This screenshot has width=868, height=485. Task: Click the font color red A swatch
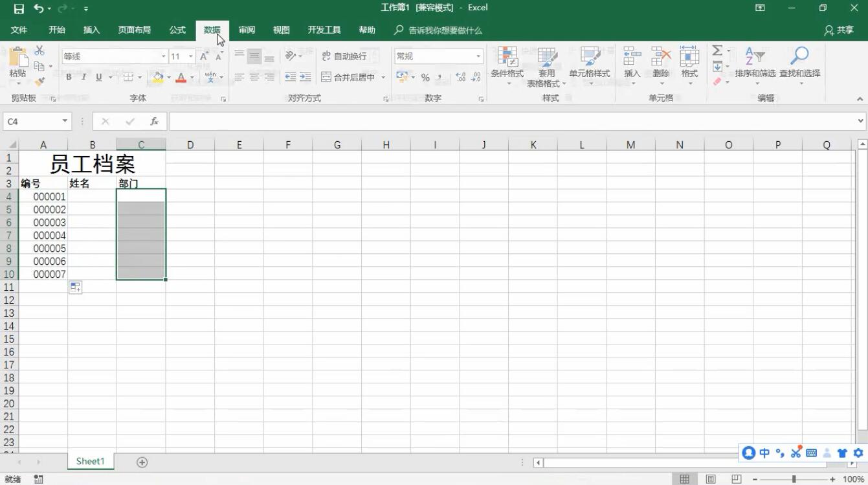click(181, 77)
